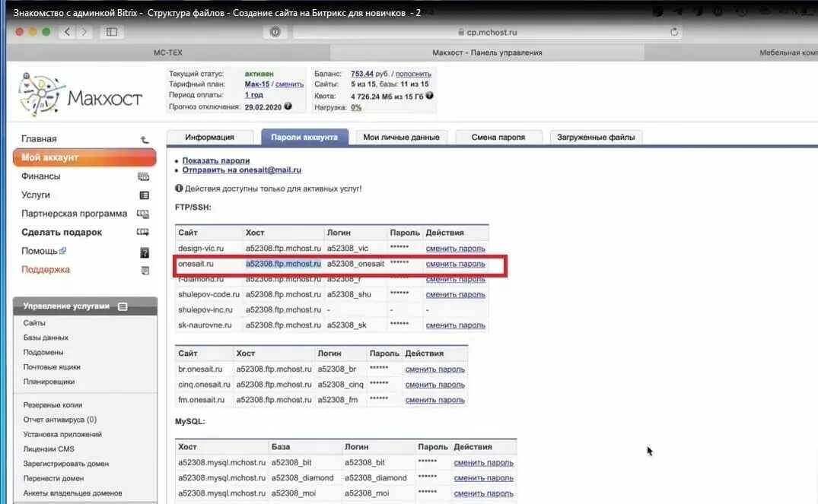This screenshot has width=818, height=504.
Task: Click сменить пароль for cinq.onesait.ru
Action: (x=435, y=385)
